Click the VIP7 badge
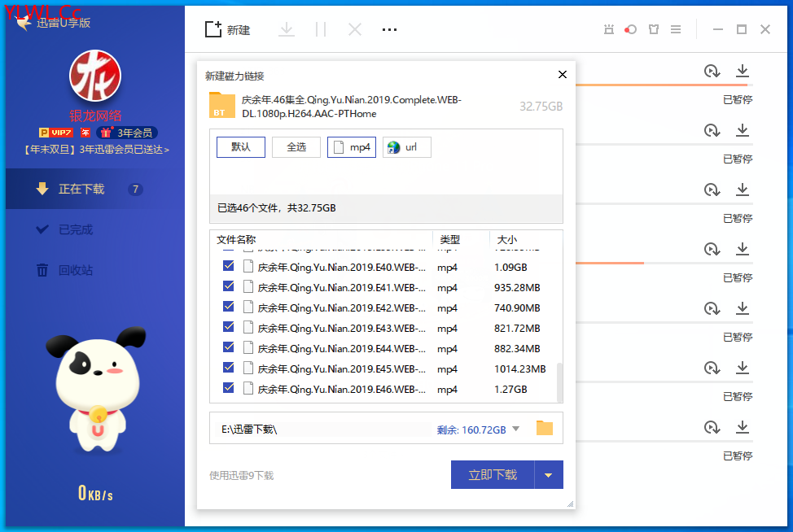The height and width of the screenshot is (532, 793). (x=56, y=133)
